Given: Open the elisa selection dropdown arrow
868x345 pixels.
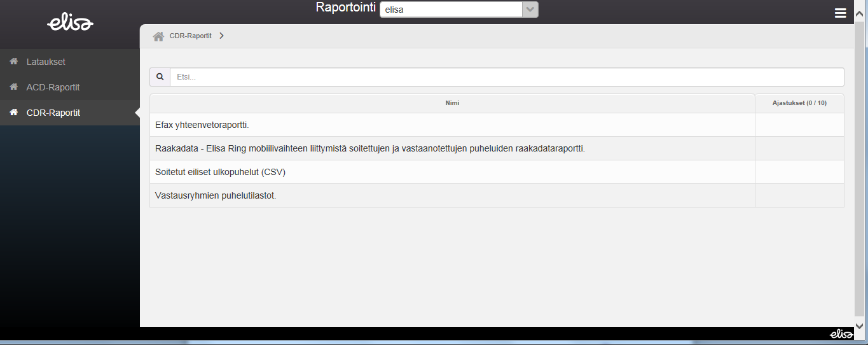Looking at the screenshot, I should tap(530, 10).
